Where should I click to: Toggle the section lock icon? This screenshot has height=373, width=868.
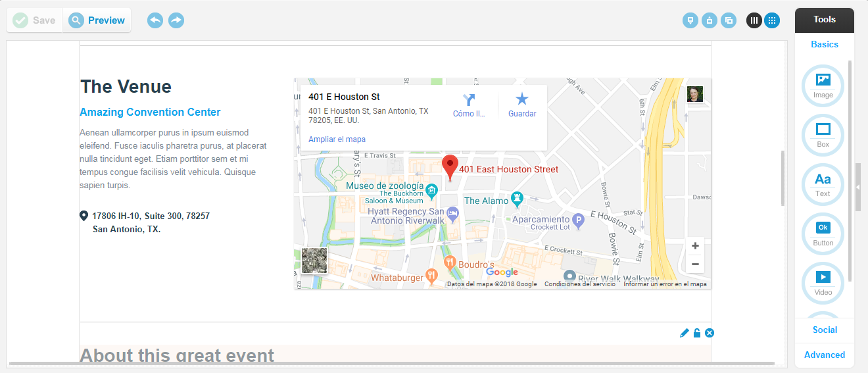(x=697, y=334)
